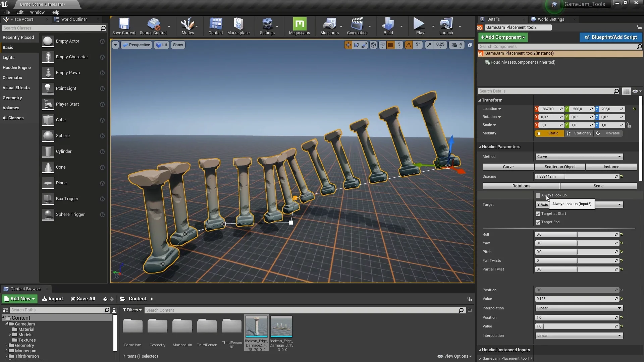This screenshot has height=362, width=644.
Task: Open Content browser from the toolbar
Action: [216, 26]
